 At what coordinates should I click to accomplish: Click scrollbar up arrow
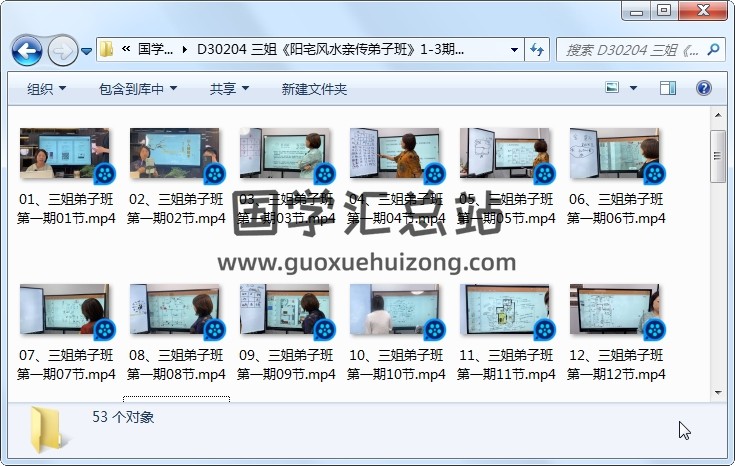[718, 115]
